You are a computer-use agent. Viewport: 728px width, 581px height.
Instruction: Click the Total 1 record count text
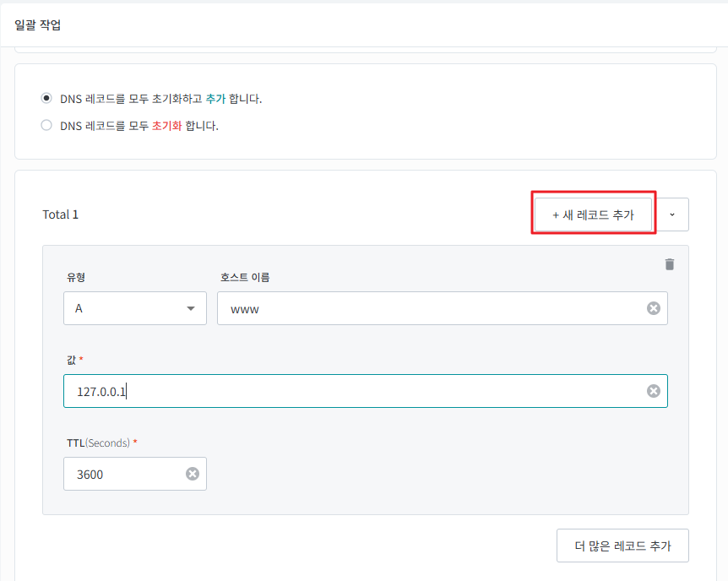[x=61, y=214]
